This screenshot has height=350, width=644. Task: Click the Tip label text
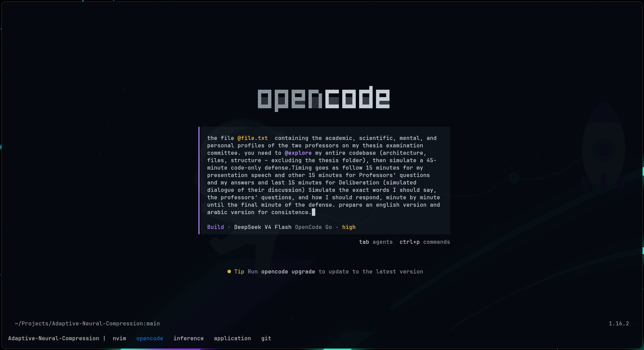(239, 271)
